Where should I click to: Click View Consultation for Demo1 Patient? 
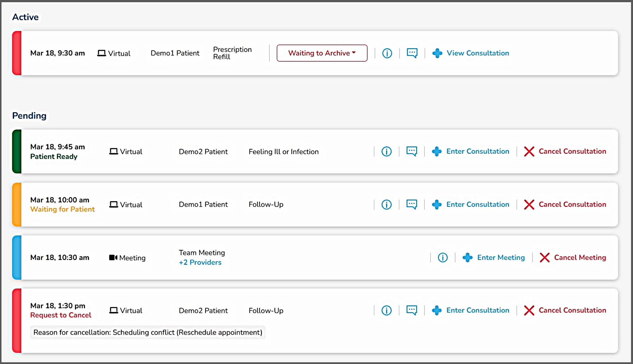[x=471, y=53]
